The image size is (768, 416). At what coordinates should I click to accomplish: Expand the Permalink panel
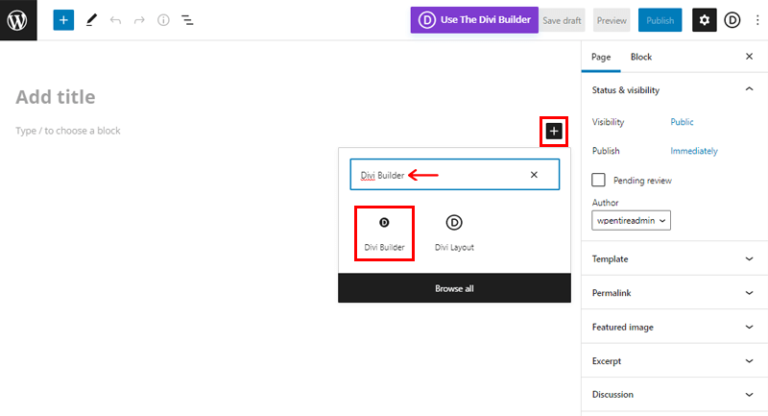pos(674,293)
